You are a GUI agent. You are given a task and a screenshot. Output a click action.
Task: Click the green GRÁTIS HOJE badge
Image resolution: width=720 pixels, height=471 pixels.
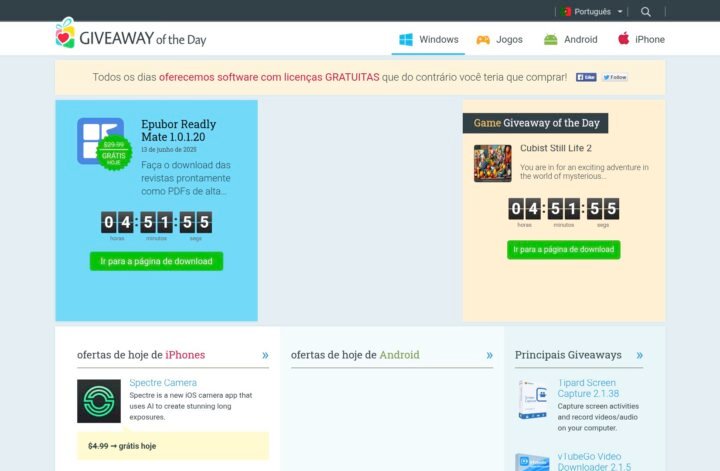coord(114,153)
